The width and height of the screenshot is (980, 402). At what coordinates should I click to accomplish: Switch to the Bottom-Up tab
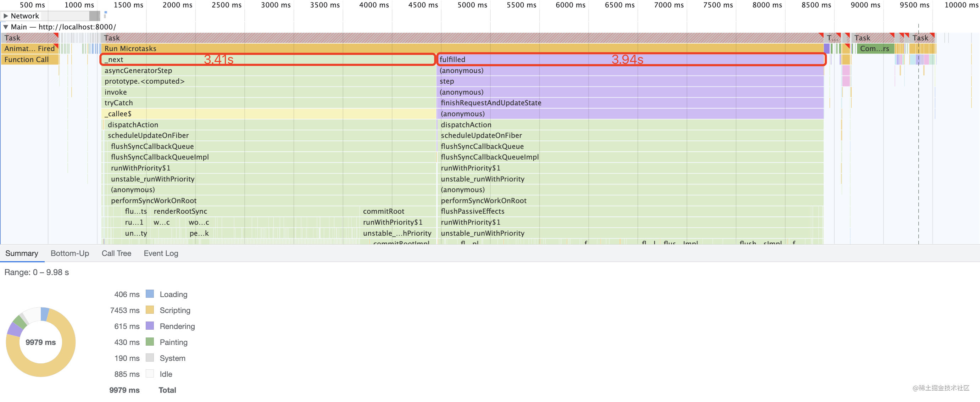point(69,253)
